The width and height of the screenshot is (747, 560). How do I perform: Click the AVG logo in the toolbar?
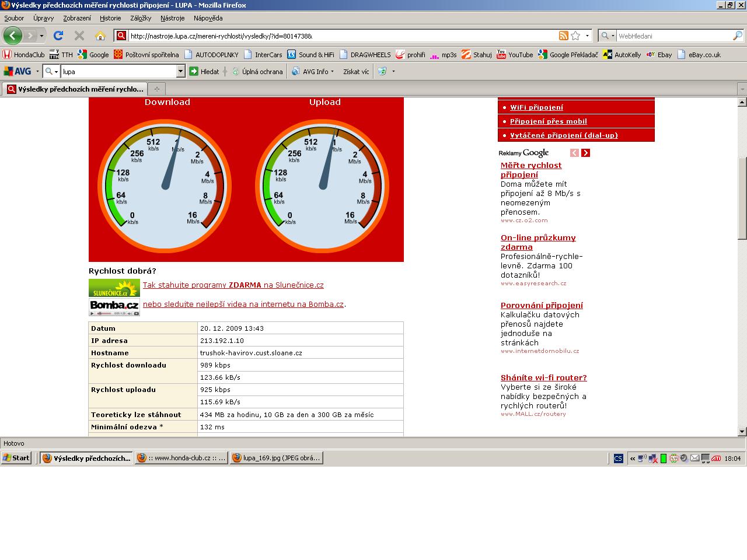(x=18, y=71)
